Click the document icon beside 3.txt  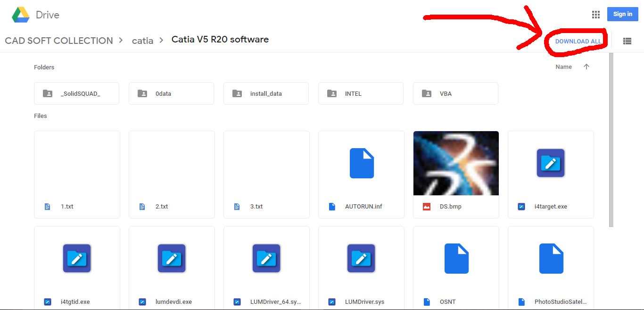[237, 207]
